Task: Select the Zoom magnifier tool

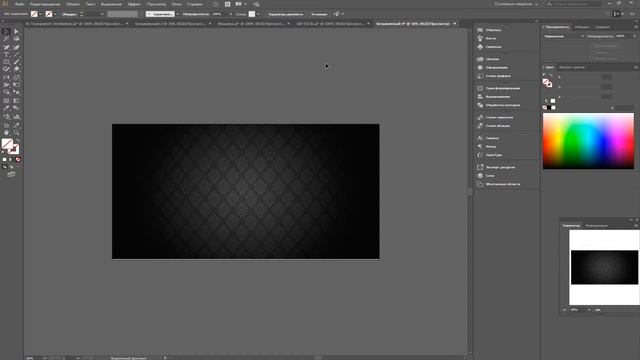Action: click(x=16, y=133)
